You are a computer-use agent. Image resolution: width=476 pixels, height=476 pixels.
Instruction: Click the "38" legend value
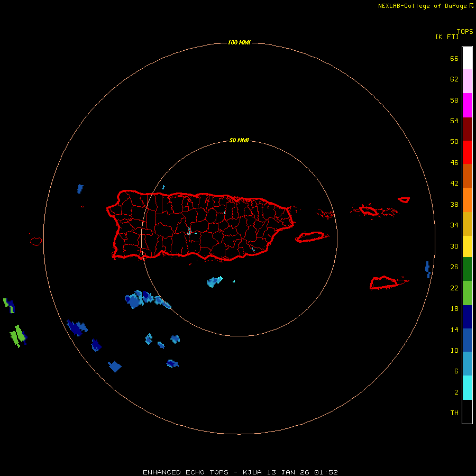tap(454, 204)
